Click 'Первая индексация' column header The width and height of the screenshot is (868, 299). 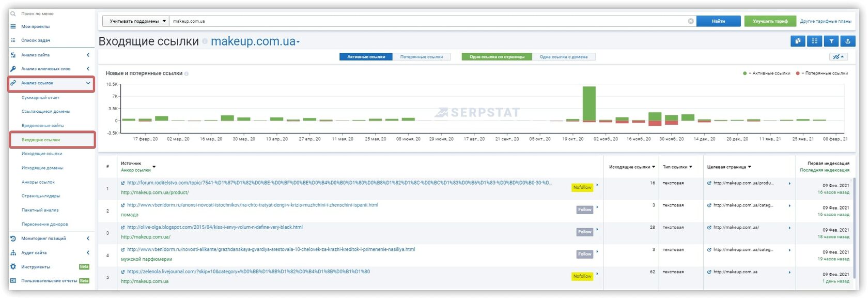(x=828, y=163)
